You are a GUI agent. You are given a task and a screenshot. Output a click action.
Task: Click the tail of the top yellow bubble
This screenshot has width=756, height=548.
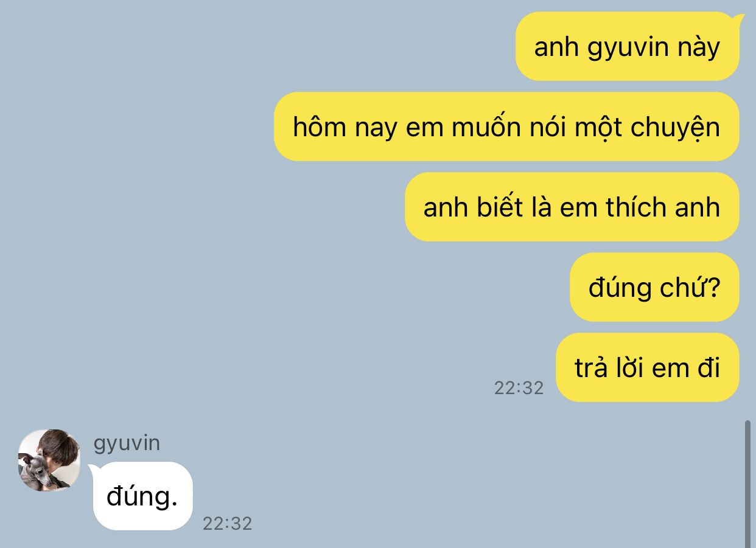click(x=739, y=19)
